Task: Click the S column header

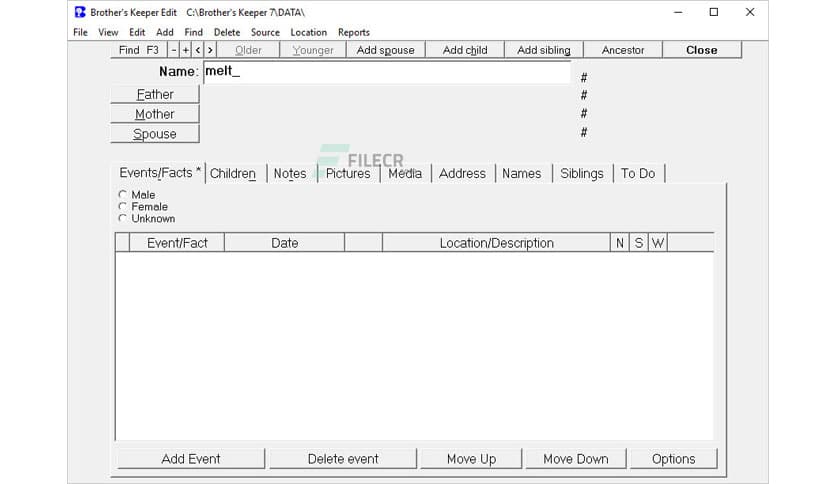Action: coord(639,243)
